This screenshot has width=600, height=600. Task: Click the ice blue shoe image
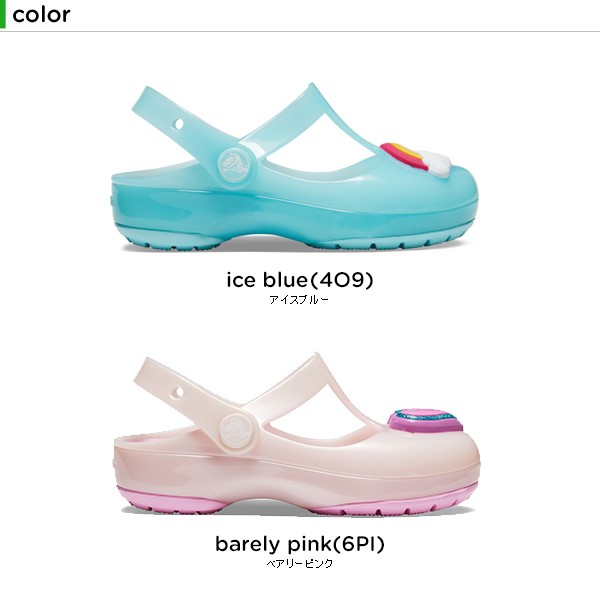click(294, 167)
